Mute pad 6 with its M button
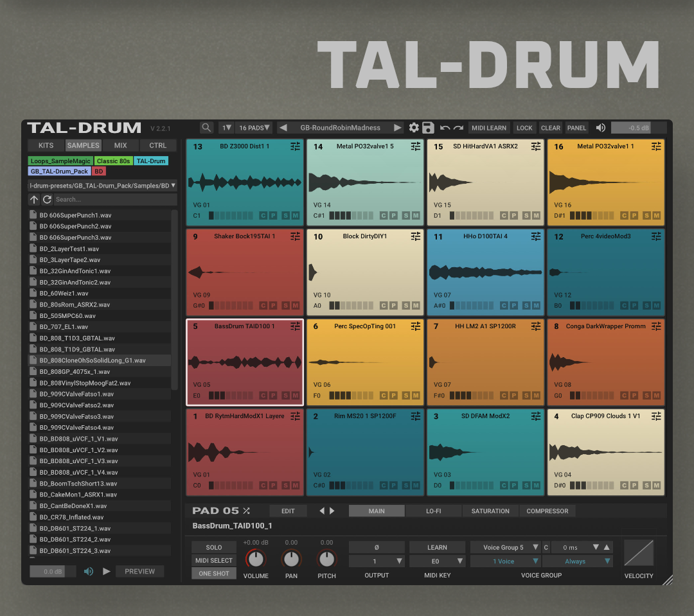The image size is (694, 616). pos(416,395)
